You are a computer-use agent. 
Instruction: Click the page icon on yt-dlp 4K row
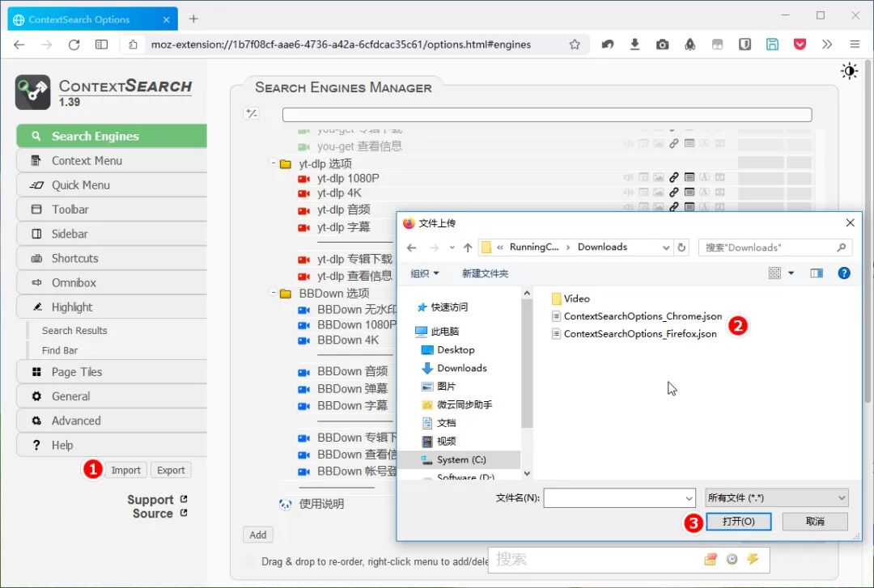click(689, 192)
